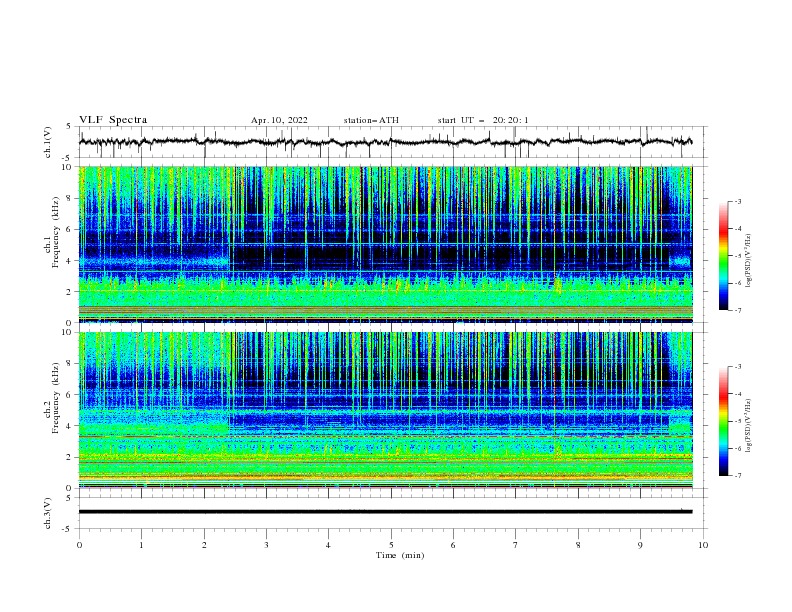Image resolution: width=792 pixels, height=612 pixels.
Task: Click the ch.2 spectrogram panel
Action: coord(386,410)
